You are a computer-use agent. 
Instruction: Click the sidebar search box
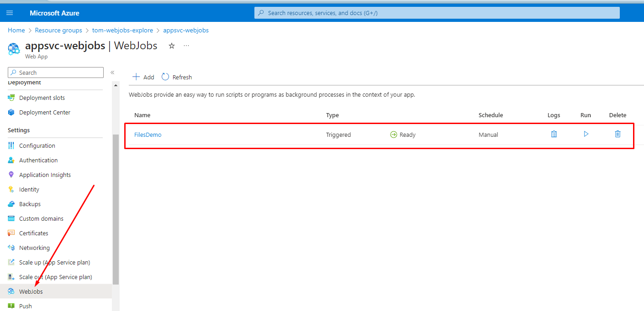tap(55, 72)
